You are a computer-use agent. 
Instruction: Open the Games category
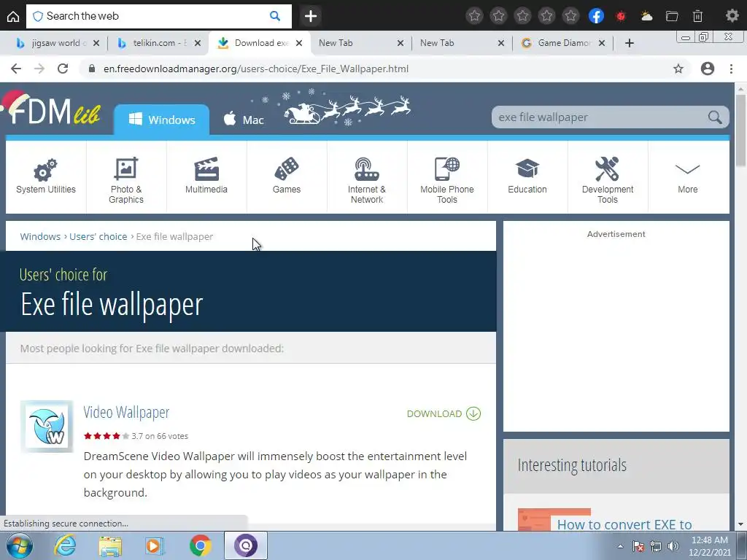(286, 176)
